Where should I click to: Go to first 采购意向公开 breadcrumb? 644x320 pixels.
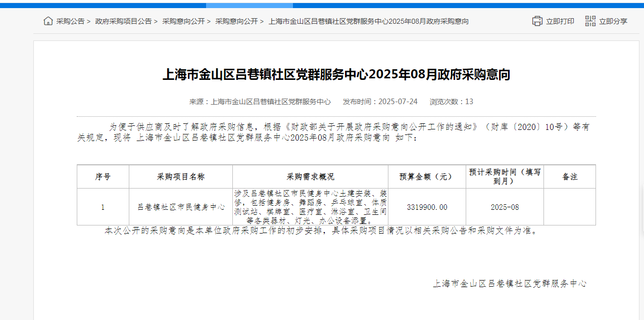[x=183, y=21]
